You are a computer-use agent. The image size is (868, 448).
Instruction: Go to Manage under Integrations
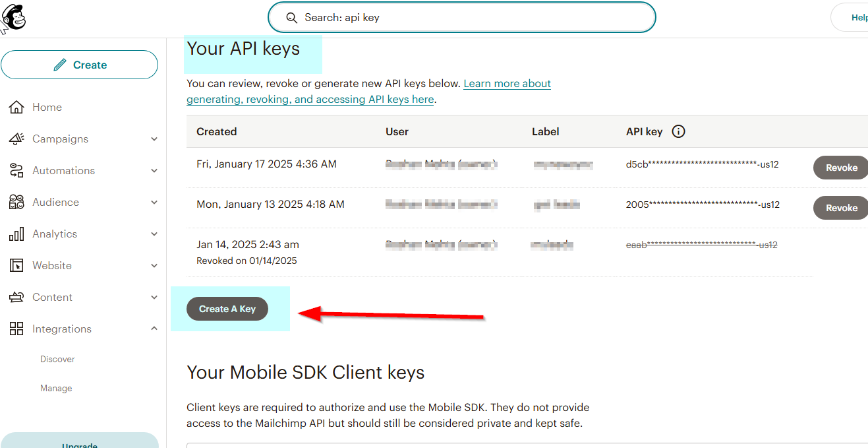point(56,388)
